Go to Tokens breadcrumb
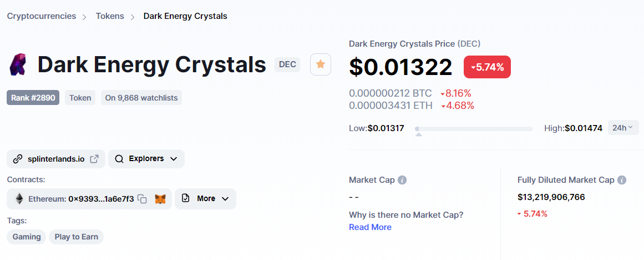The image size is (644, 260). point(110,17)
